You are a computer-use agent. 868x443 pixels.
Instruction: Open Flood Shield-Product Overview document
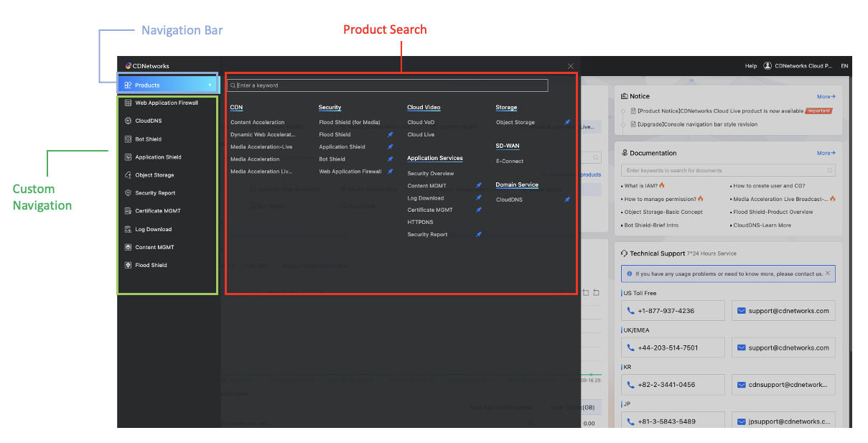click(773, 212)
